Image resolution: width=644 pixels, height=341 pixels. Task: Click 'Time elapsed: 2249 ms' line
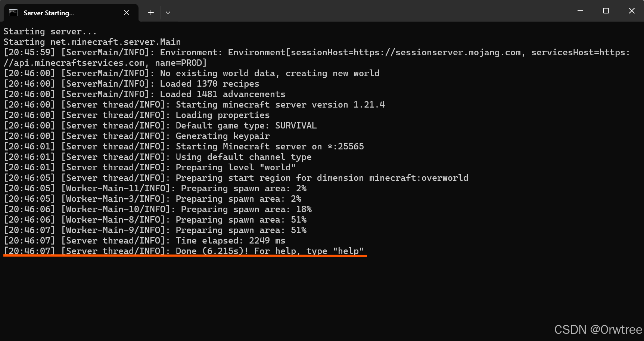(x=144, y=241)
